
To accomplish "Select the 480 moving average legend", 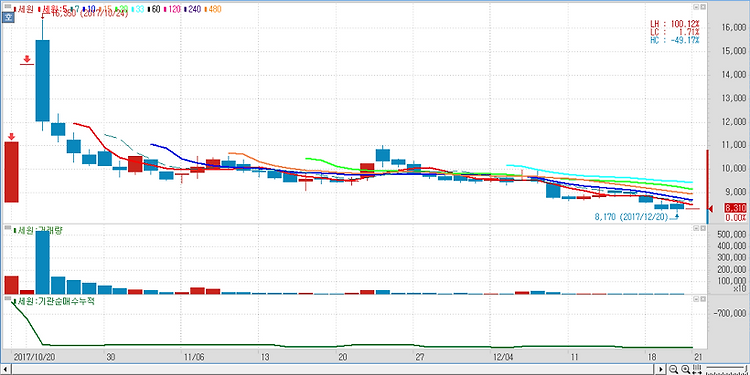I will (213, 9).
